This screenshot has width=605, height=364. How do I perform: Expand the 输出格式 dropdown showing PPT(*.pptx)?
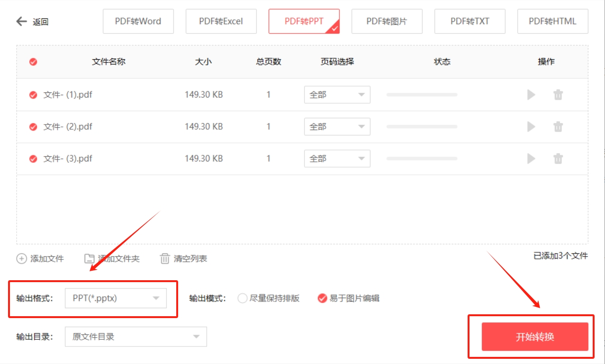(x=117, y=298)
